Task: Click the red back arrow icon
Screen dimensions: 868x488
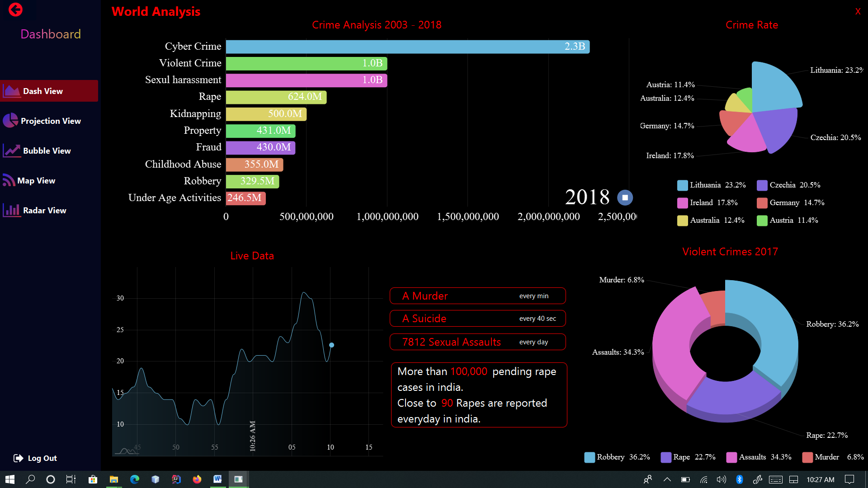Action: point(15,9)
